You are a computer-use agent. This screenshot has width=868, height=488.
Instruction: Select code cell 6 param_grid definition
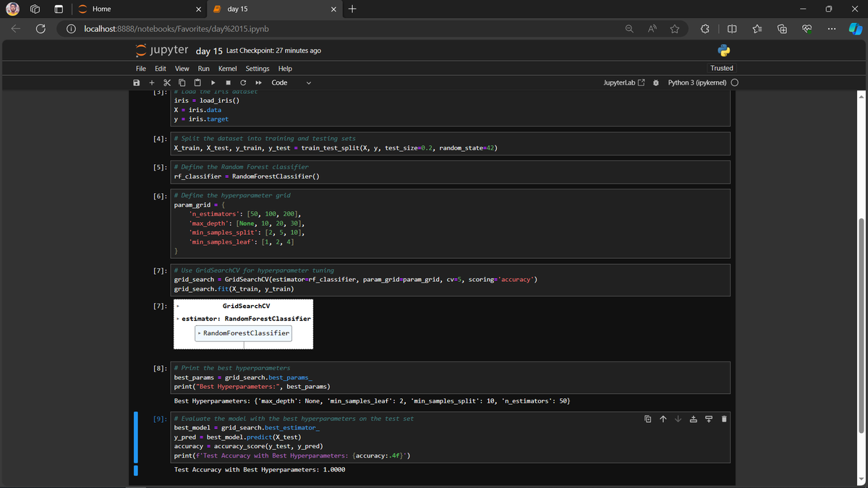pos(451,223)
